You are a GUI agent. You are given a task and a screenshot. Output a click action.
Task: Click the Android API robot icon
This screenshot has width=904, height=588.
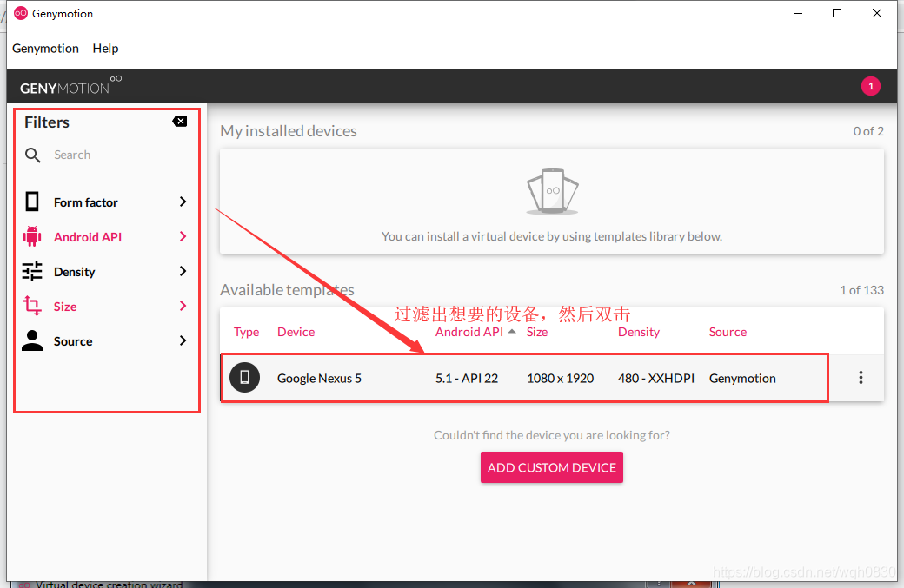[x=32, y=237]
